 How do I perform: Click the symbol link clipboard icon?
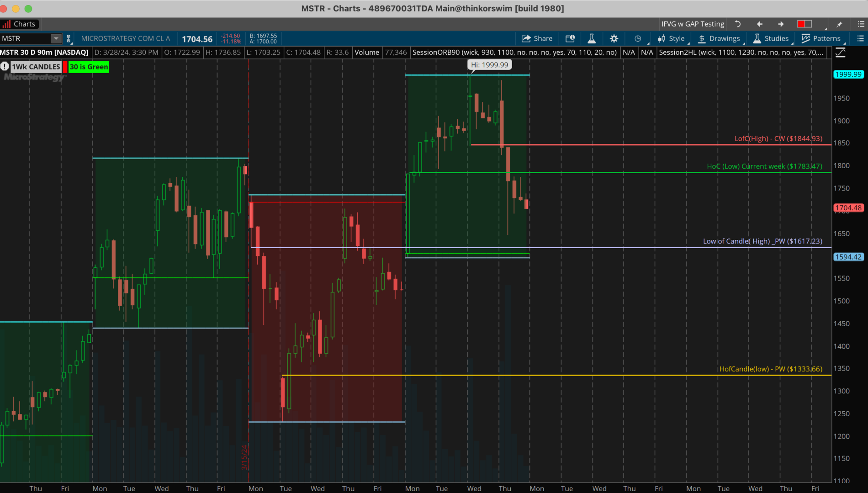[69, 38]
